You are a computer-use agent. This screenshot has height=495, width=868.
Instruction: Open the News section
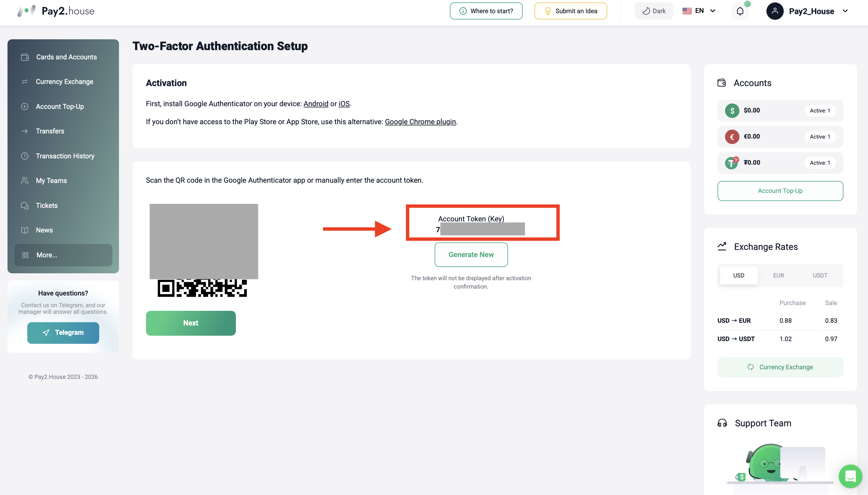(x=63, y=230)
